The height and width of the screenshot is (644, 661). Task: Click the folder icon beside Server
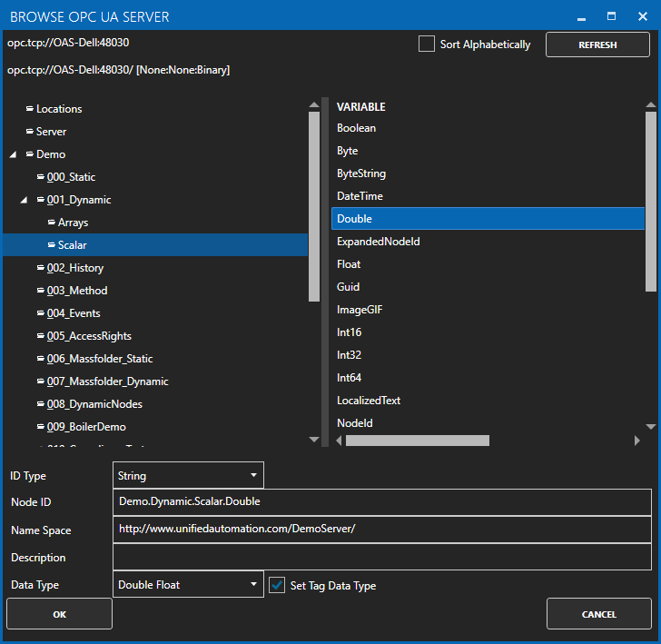[30, 132]
